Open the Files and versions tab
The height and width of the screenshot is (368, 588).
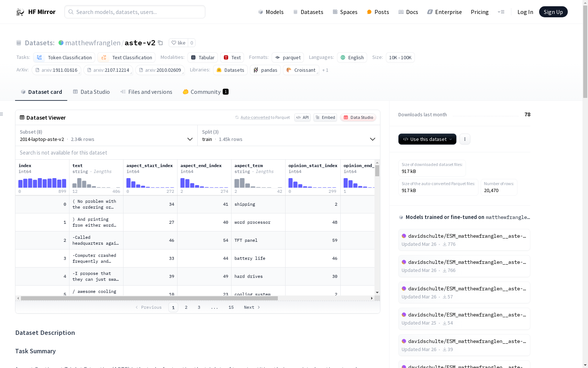coord(146,92)
